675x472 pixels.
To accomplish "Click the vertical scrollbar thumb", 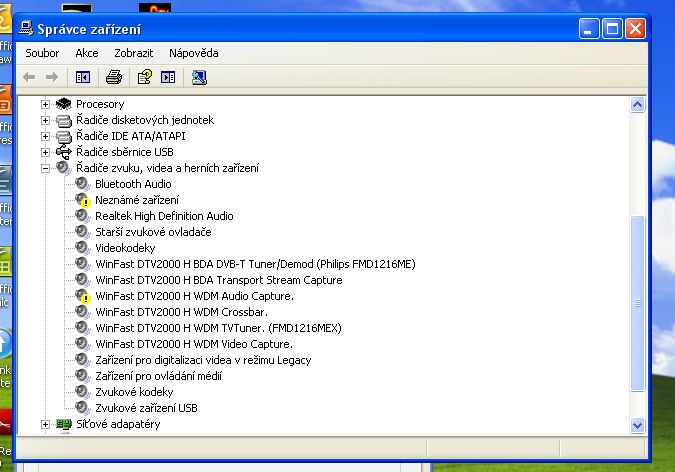I will (637, 304).
